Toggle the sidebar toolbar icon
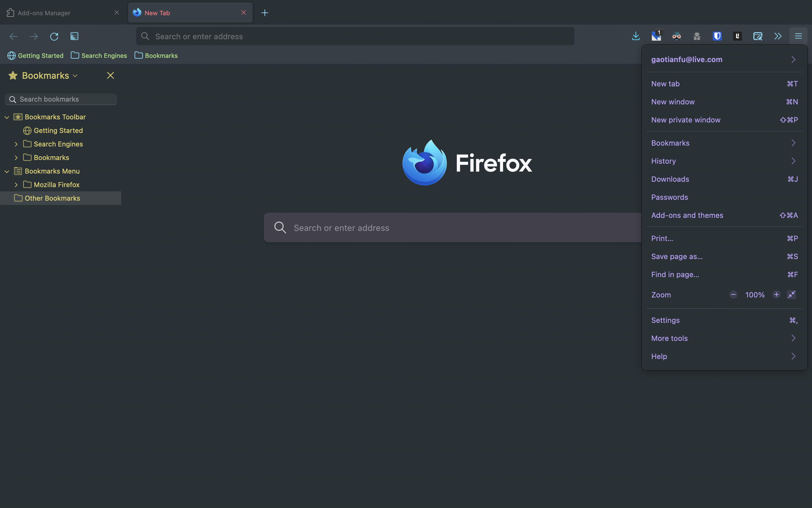The image size is (812, 508). click(x=74, y=36)
